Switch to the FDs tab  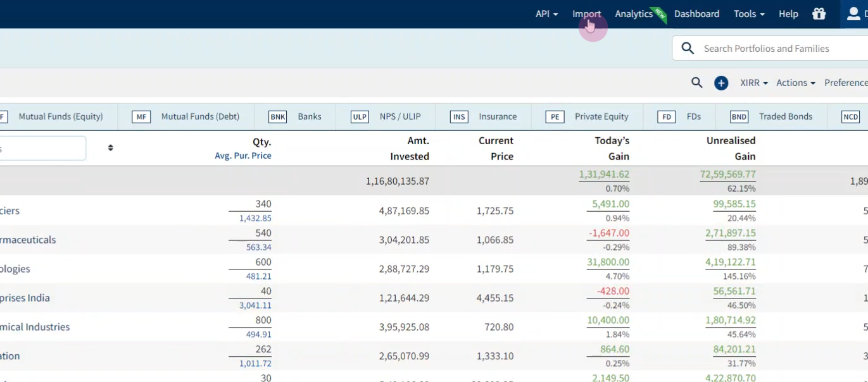click(x=693, y=117)
